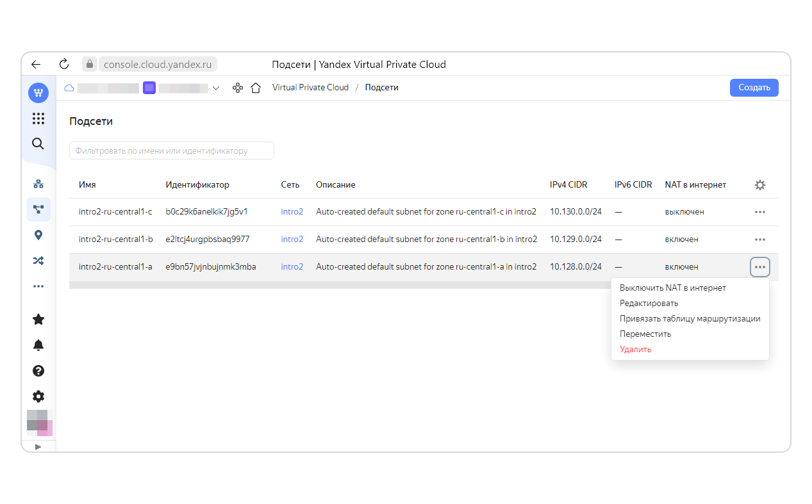Click the home icon in breadcrumb bar
This screenshot has width=812, height=504.
pos(256,88)
